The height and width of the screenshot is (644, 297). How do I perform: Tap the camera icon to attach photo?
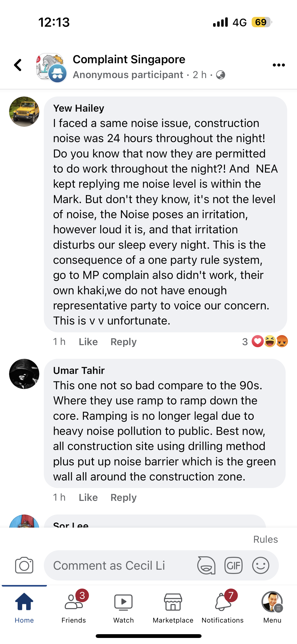coord(24,565)
